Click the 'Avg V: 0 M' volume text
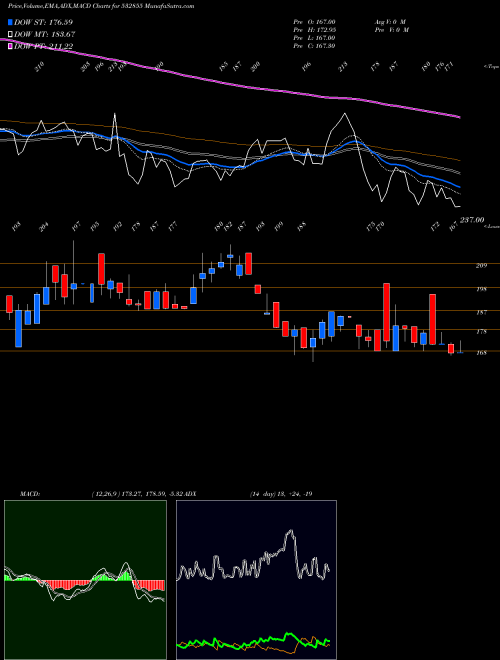 point(390,22)
